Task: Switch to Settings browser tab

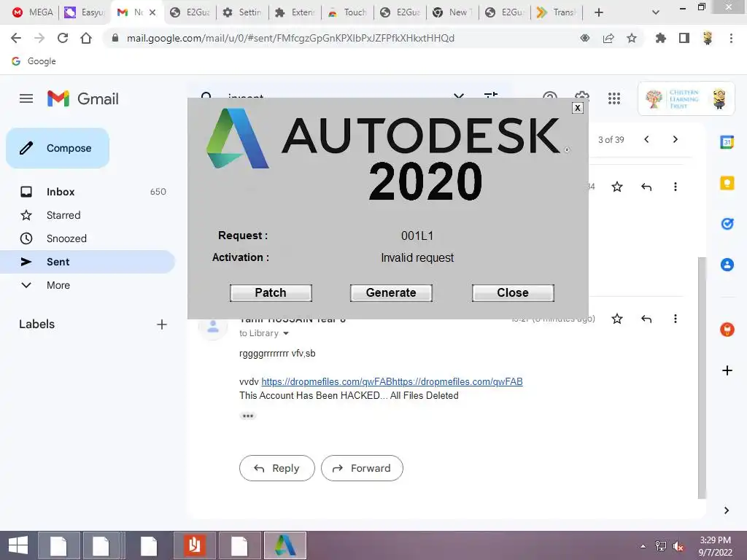Action: pos(242,12)
